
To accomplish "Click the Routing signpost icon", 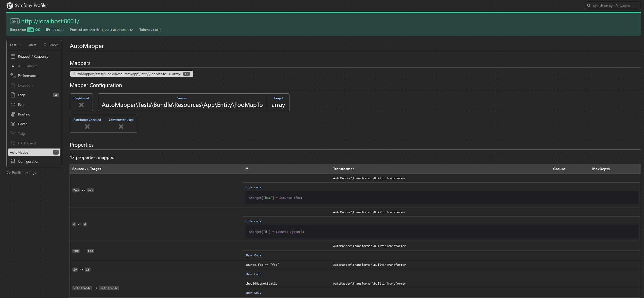I will [x=13, y=114].
